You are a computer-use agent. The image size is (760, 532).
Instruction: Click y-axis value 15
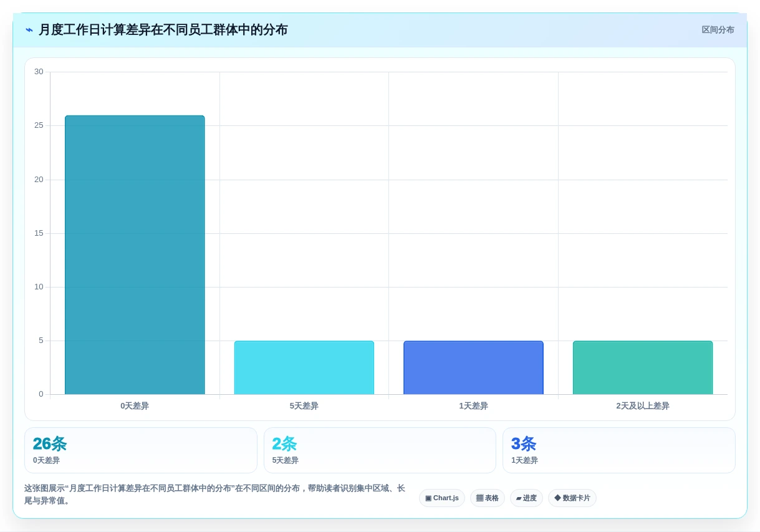tap(39, 233)
